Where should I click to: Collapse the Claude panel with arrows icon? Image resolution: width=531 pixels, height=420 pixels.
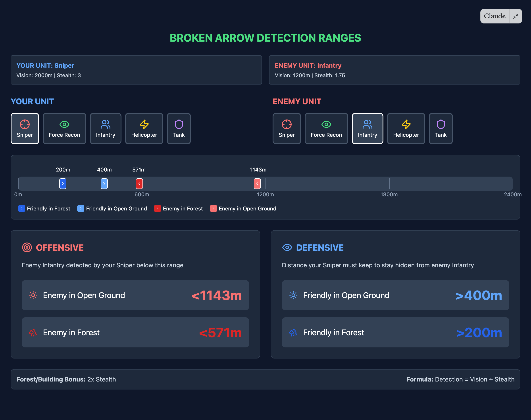coord(516,16)
